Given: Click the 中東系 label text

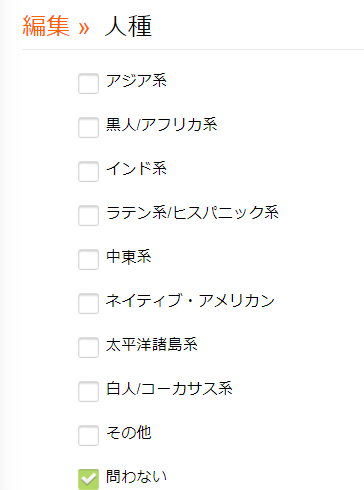Looking at the screenshot, I should pyautogui.click(x=129, y=257).
